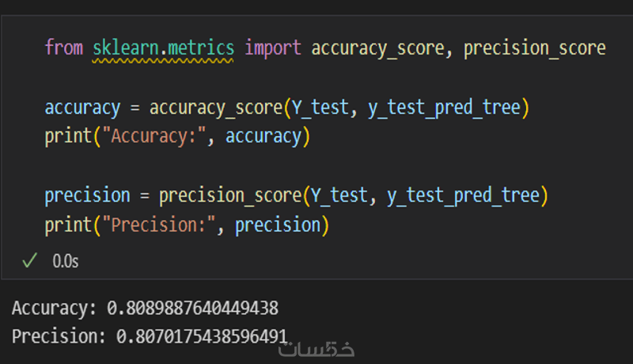Image resolution: width=633 pixels, height=364 pixels.
Task: Click the 'precision' variable assignment
Action: 87,195
